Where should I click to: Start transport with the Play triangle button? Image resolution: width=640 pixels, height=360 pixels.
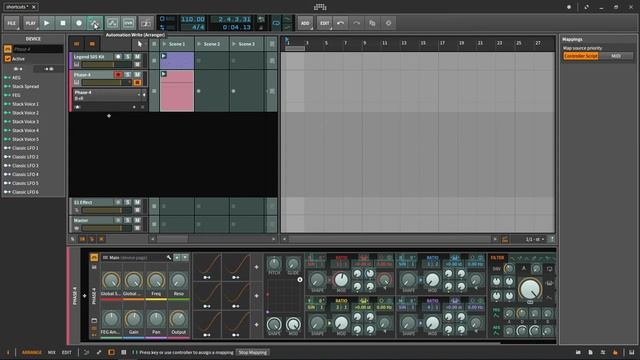coord(47,23)
